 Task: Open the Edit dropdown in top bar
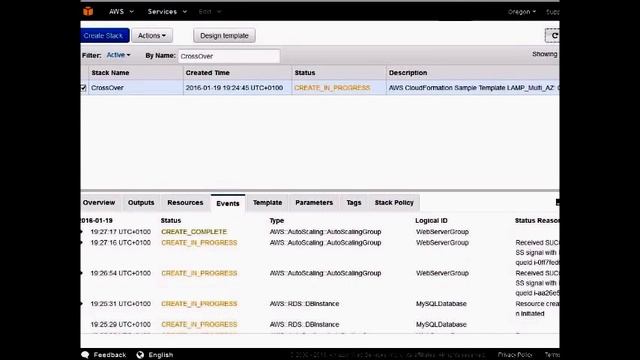pyautogui.click(x=209, y=11)
